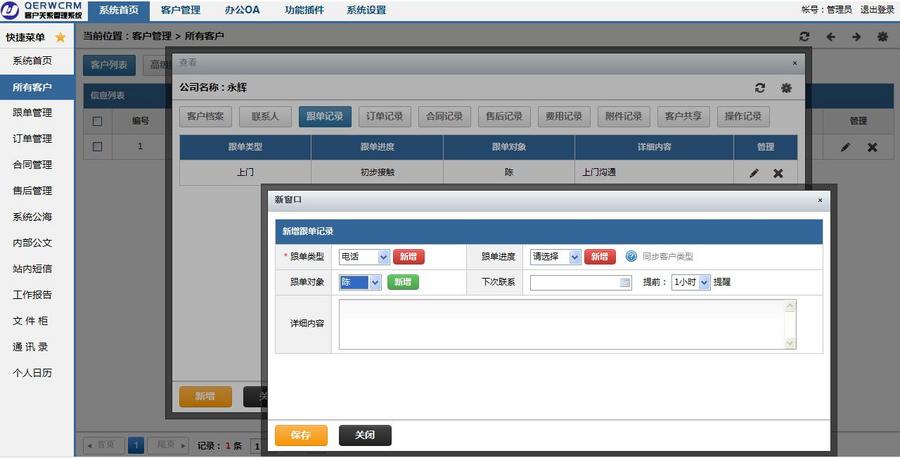Screen dimensions: 900x458
Task: Open the 跟单进度 dropdown showing 请选择
Action: 556,257
